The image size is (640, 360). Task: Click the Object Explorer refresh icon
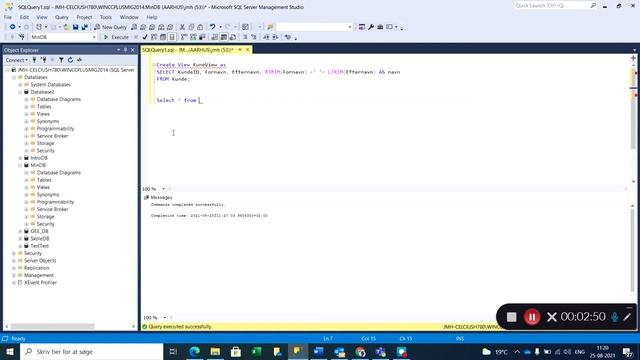click(x=70, y=60)
